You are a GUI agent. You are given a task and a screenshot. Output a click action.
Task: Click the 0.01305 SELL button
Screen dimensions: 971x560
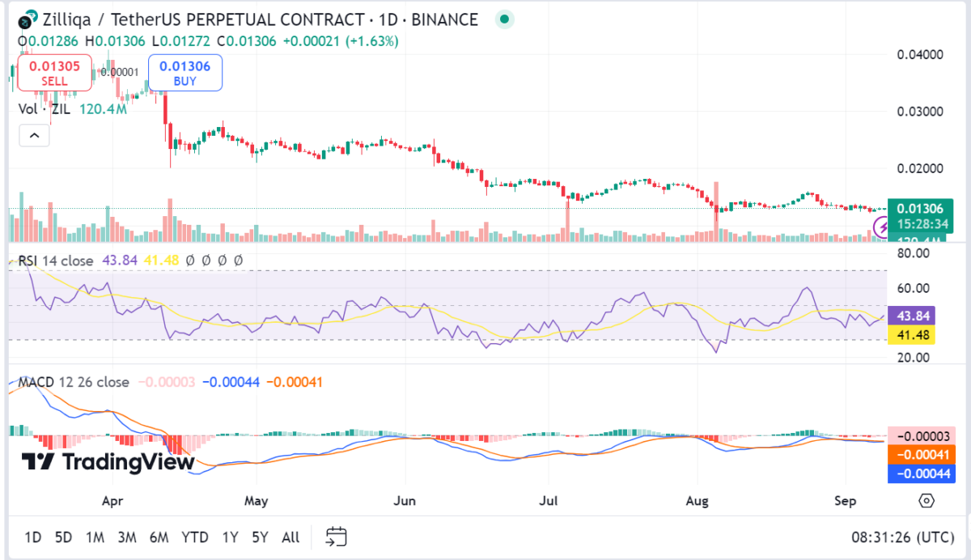(x=54, y=73)
